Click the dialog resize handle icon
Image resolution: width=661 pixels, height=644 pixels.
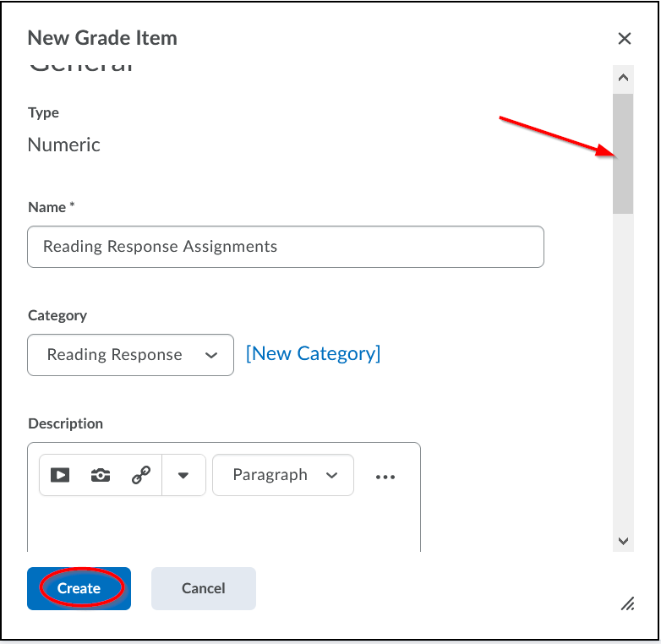627,603
